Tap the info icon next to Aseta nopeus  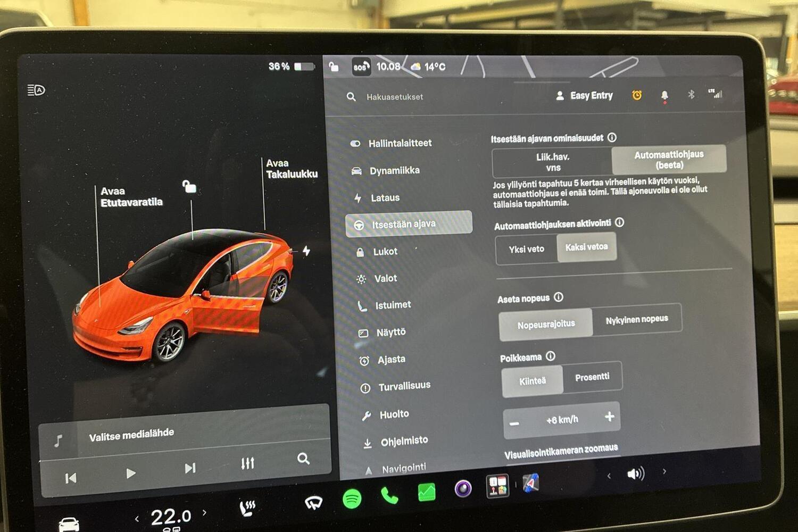(x=559, y=297)
